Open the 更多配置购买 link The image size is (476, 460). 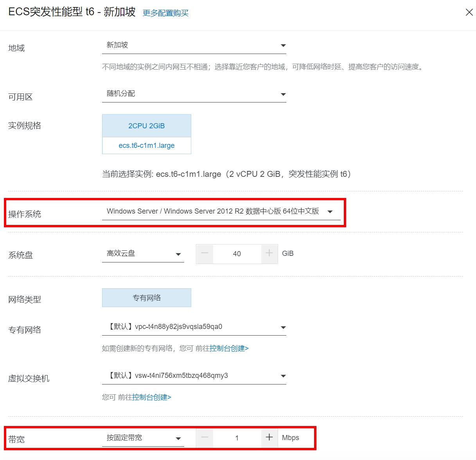coord(165,13)
